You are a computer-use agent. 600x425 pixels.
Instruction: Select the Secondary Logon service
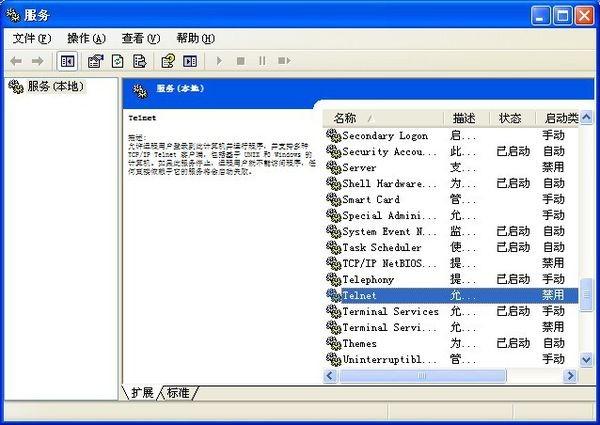pos(452,135)
